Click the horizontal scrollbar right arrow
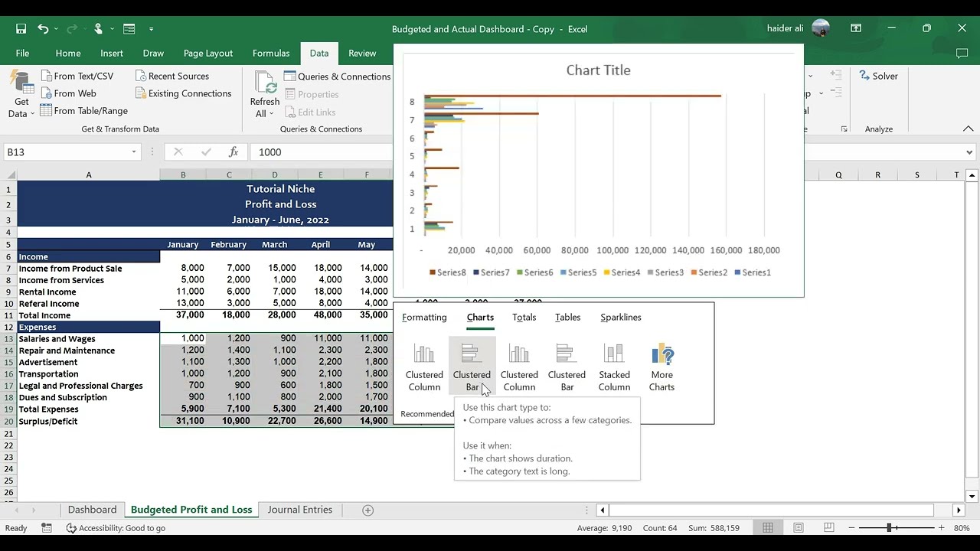The image size is (980, 551). coord(958,510)
